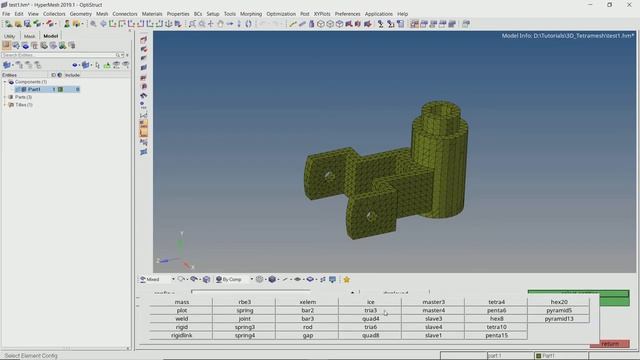Choose the spring4 element config
The image size is (640, 360).
(x=244, y=336)
